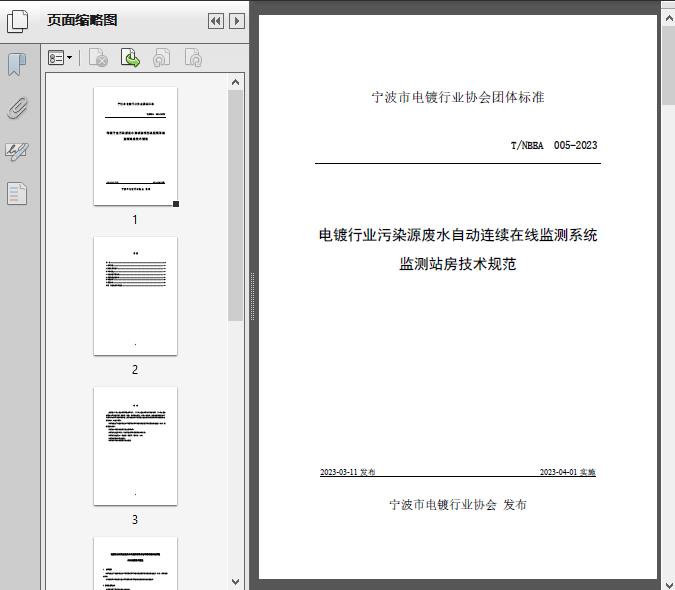Rotate pages clockwise icon
This screenshot has height=590, width=675.
(193, 58)
